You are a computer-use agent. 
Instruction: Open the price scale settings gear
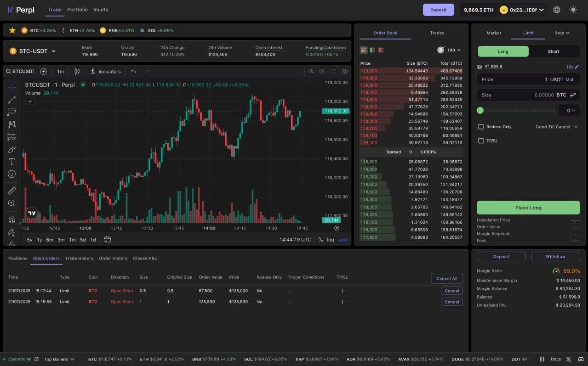[x=337, y=228]
